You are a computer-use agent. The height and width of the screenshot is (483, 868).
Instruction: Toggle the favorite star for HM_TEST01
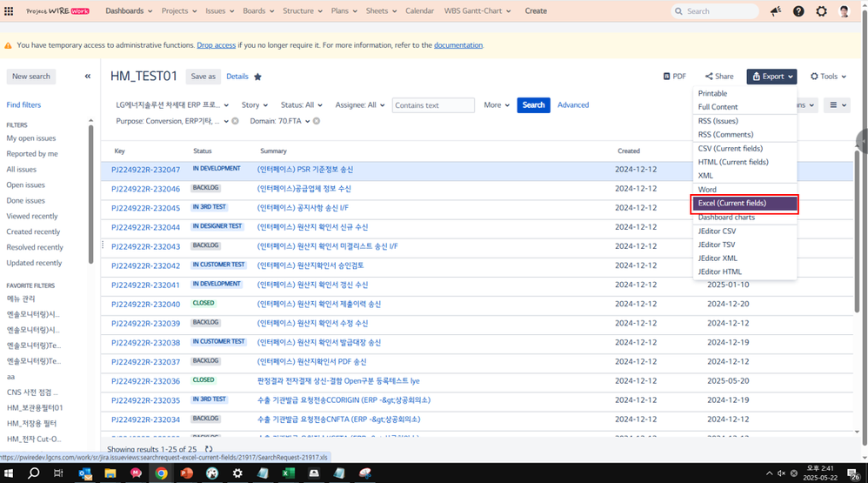pos(257,77)
